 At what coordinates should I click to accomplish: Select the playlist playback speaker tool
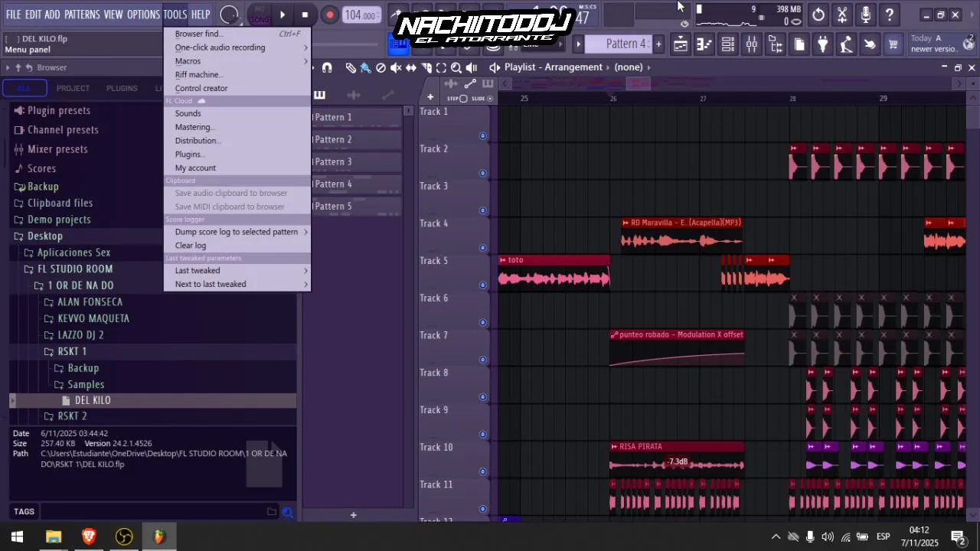(x=472, y=68)
